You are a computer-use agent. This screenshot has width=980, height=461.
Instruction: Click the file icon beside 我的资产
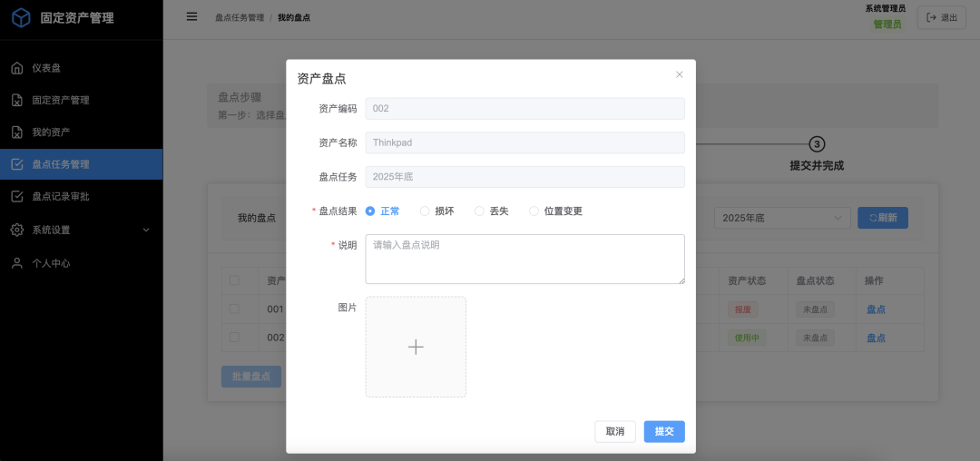(x=17, y=132)
